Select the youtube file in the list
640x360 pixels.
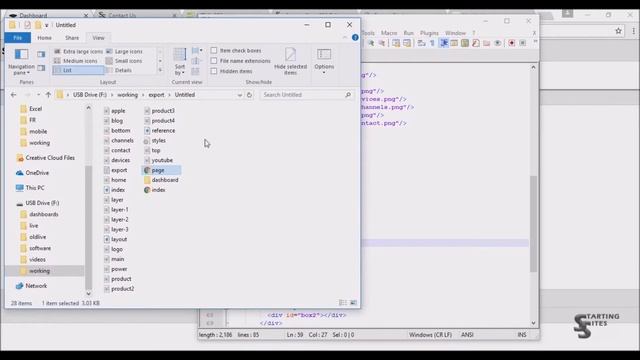162,160
